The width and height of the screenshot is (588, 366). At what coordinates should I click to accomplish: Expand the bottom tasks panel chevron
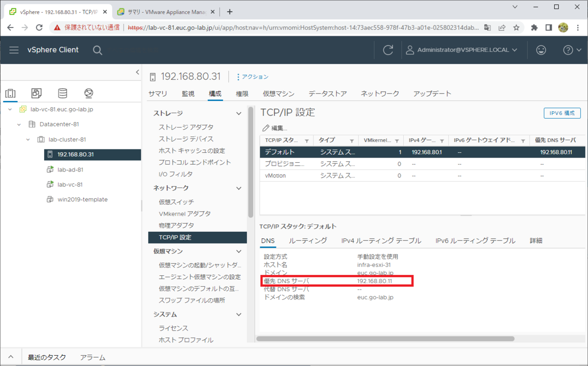click(11, 358)
